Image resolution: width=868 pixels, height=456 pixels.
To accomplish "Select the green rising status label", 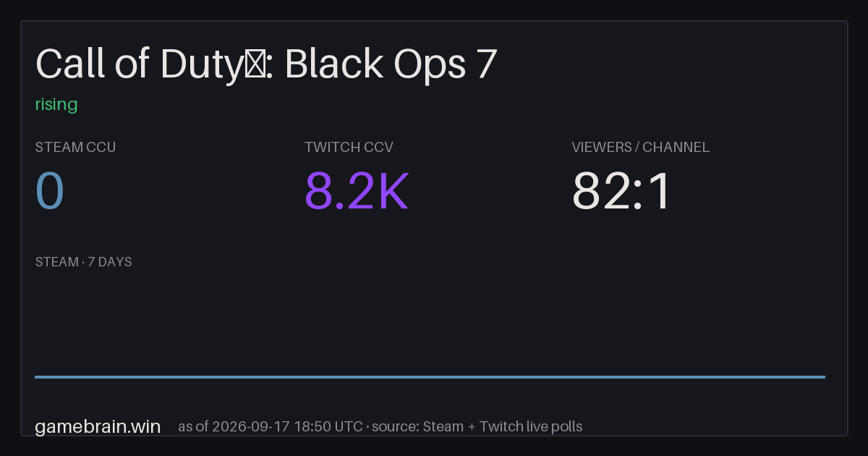I will coord(56,105).
